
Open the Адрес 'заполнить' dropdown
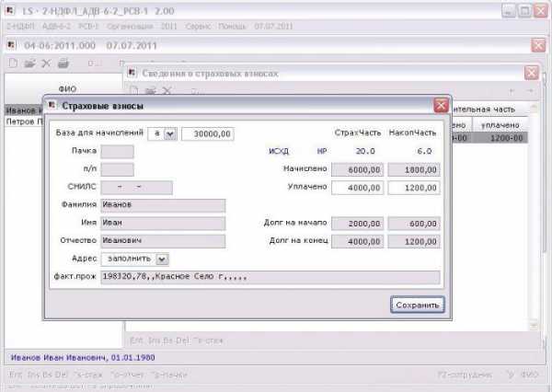[162, 259]
